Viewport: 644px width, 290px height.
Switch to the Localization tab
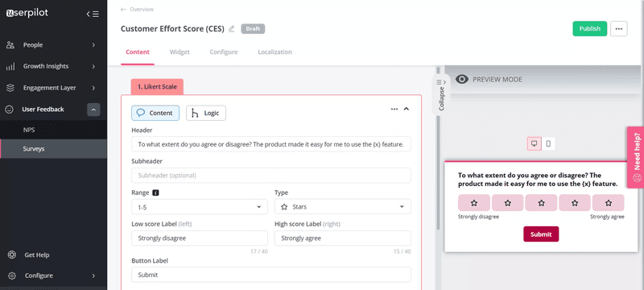275,52
